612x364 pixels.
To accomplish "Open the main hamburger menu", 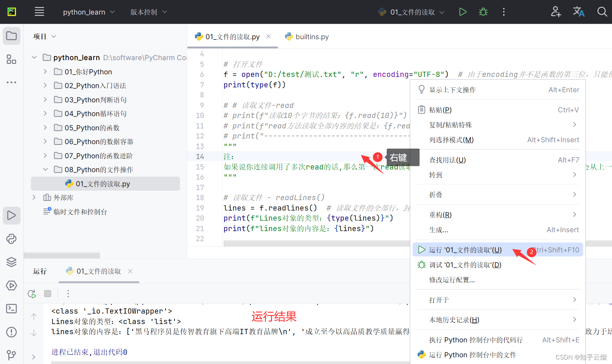I will pyautogui.click(x=39, y=12).
